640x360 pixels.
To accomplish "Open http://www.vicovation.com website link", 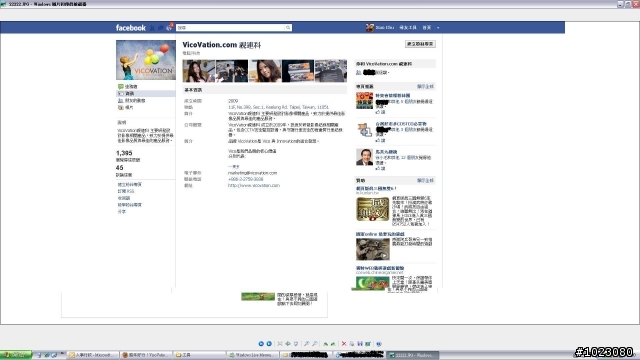I will [x=254, y=185].
